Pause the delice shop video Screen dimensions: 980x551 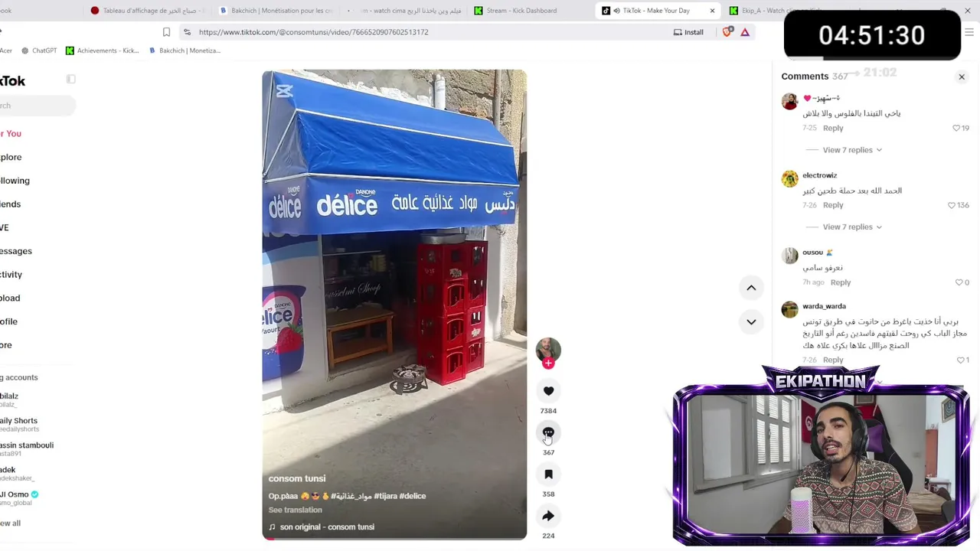(394, 305)
